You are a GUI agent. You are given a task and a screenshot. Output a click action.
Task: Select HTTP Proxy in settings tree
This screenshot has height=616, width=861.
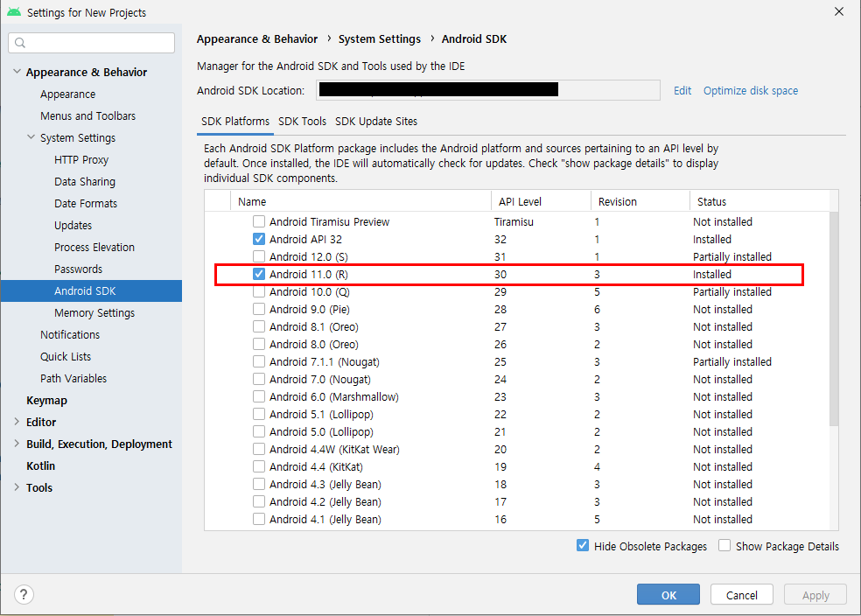point(81,160)
